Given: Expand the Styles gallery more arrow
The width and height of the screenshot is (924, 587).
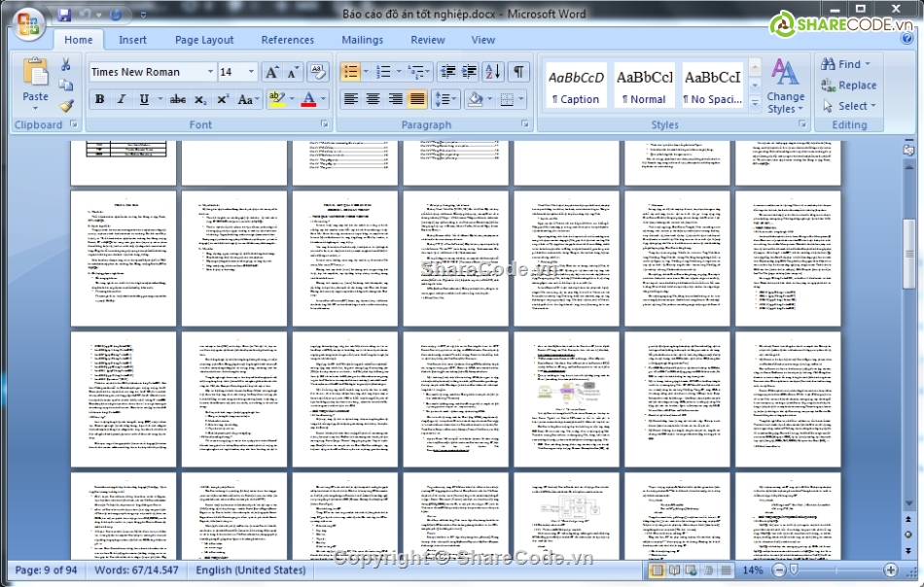Looking at the screenshot, I should coord(755,104).
